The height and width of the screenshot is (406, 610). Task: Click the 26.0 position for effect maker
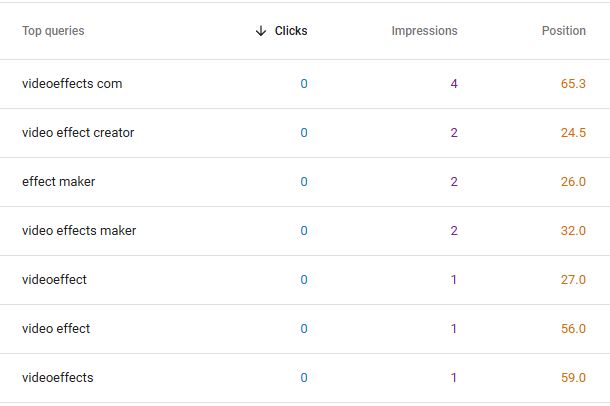(x=573, y=182)
